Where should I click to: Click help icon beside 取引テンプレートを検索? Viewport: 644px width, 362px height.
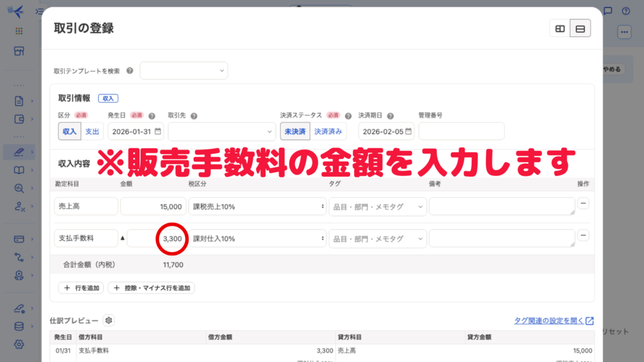click(130, 71)
